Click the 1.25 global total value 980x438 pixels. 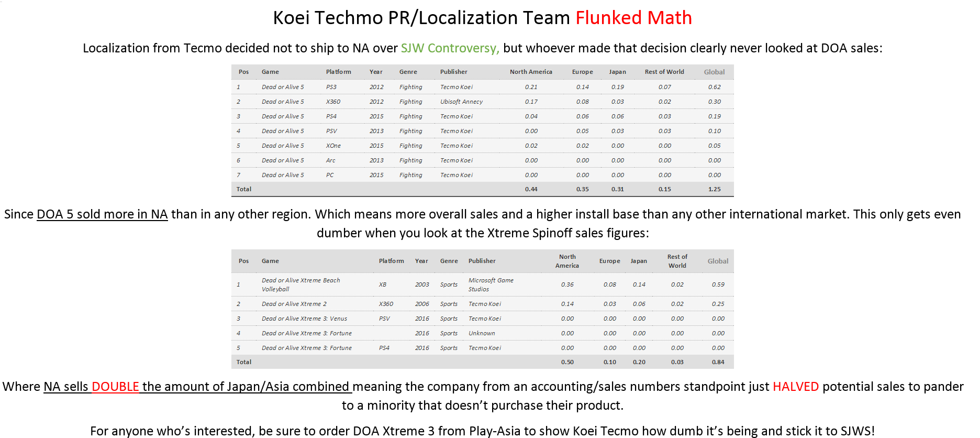[714, 189]
